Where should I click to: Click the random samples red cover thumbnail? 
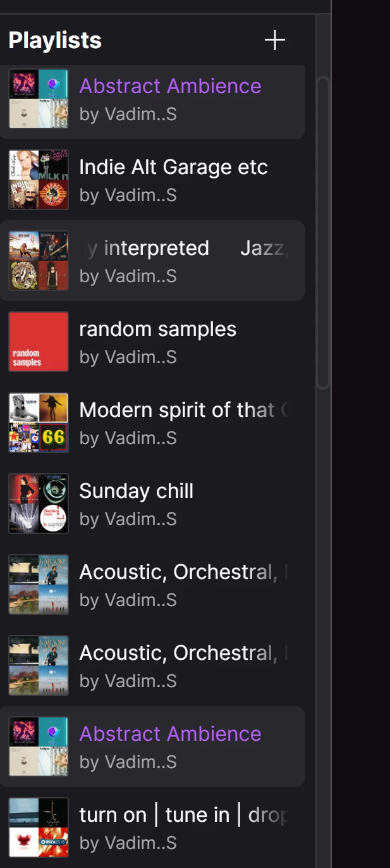point(39,342)
